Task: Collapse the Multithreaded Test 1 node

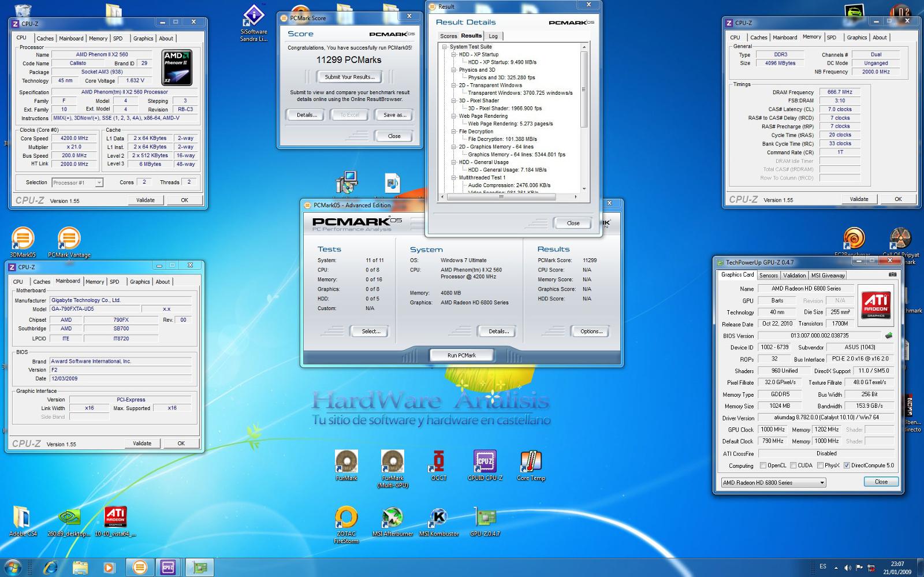Action: pos(454,178)
